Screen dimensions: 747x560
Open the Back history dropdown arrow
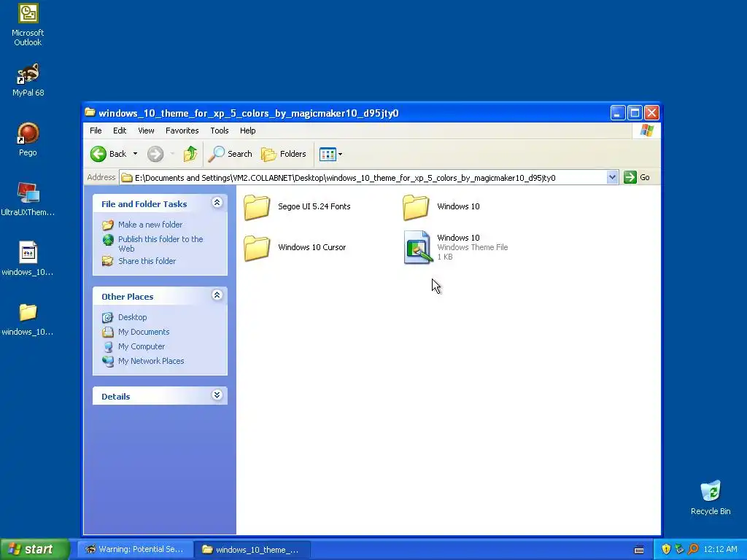(x=135, y=154)
